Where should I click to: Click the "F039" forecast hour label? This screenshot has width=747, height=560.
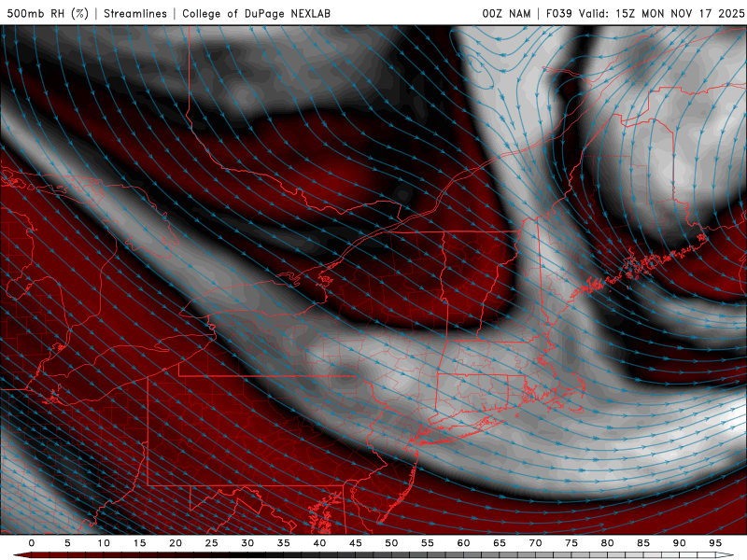pos(558,13)
